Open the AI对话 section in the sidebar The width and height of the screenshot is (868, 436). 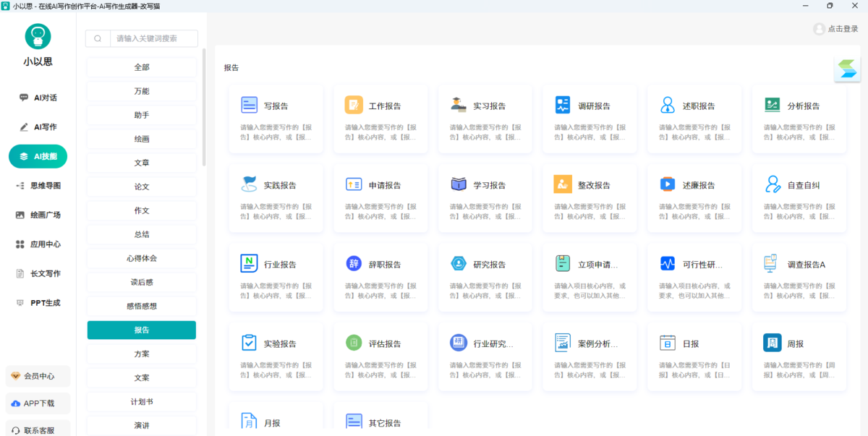click(x=38, y=97)
